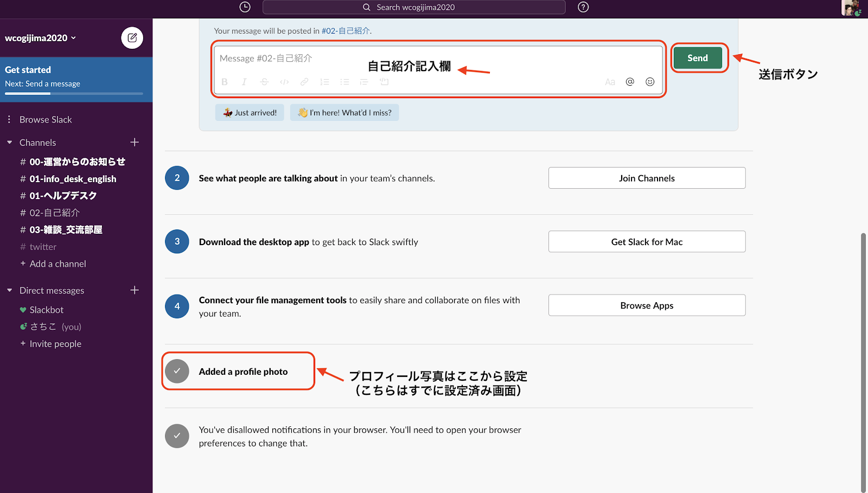Click disallowed notifications checkmark icon
The height and width of the screenshot is (493, 868).
point(177,436)
